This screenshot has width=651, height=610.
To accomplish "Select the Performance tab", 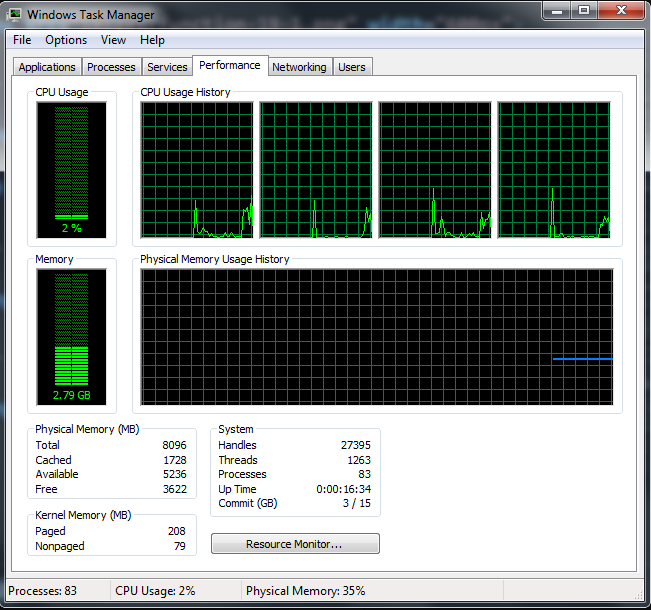I will click(230, 65).
